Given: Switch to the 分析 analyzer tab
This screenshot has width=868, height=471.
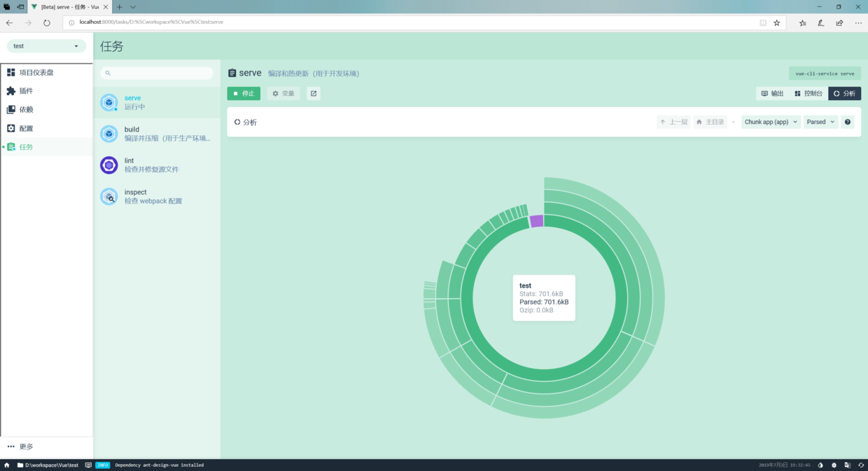Looking at the screenshot, I should [x=844, y=93].
